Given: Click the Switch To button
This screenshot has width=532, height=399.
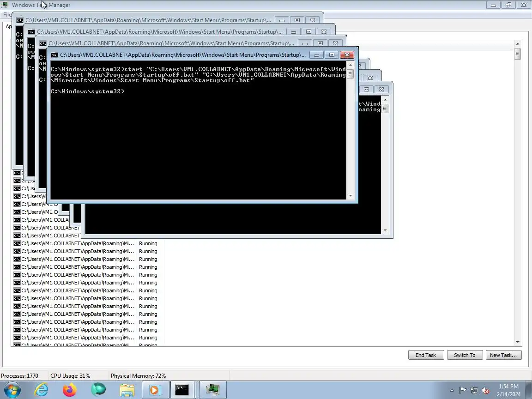Looking at the screenshot, I should click(x=465, y=355).
